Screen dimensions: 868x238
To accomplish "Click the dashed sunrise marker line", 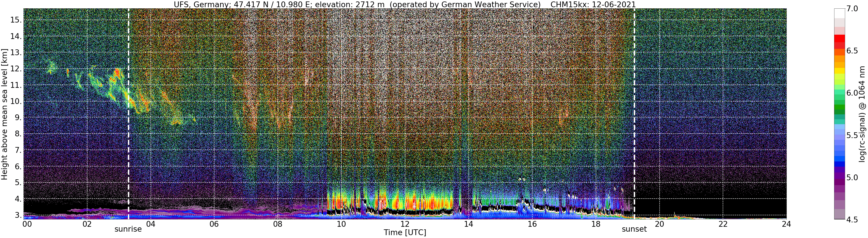I will point(128,114).
